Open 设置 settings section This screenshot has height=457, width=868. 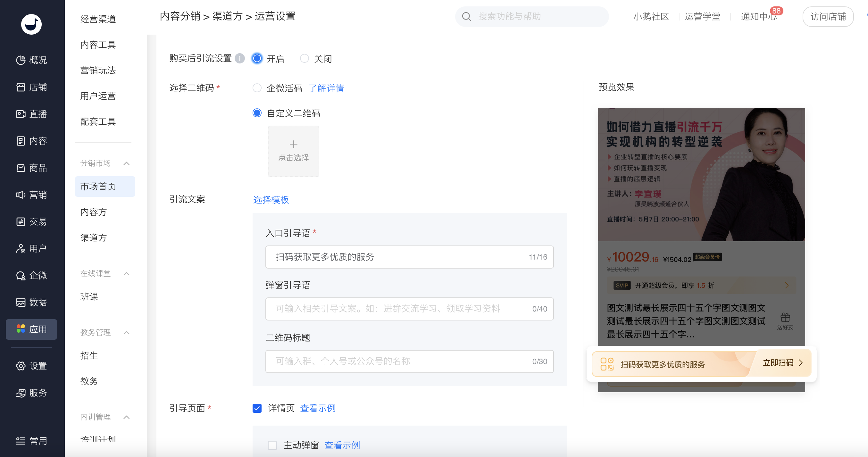tap(31, 366)
